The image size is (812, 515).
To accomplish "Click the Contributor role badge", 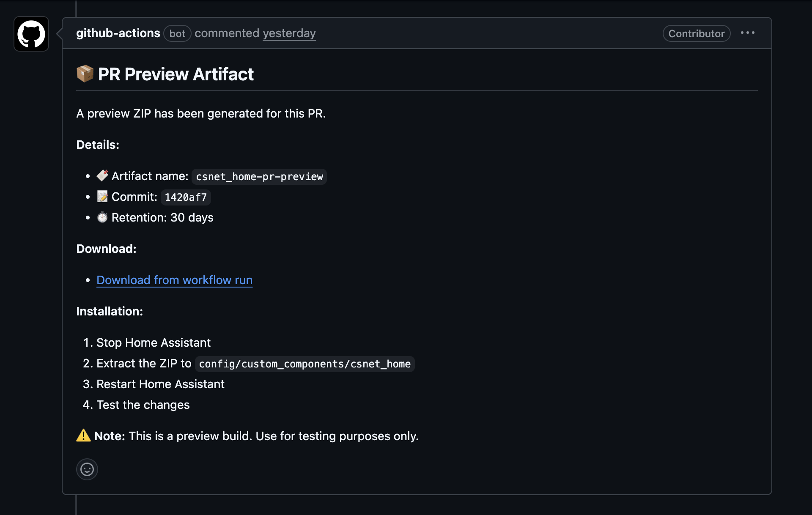I will [696, 33].
